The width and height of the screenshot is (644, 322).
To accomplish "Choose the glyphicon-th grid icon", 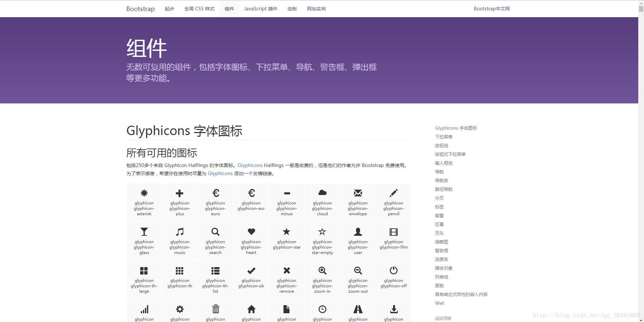I will [180, 270].
